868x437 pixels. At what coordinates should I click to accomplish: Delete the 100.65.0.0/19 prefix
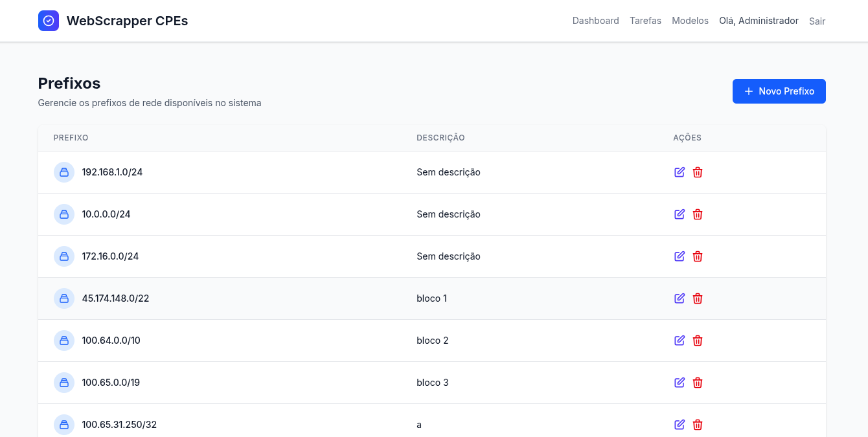(x=698, y=383)
